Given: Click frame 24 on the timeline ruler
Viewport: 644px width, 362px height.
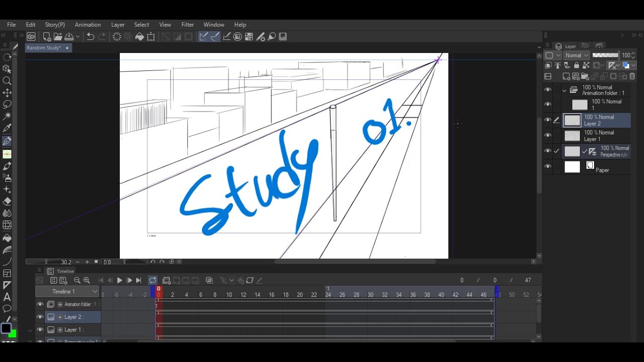Looking at the screenshot, I should point(328,295).
